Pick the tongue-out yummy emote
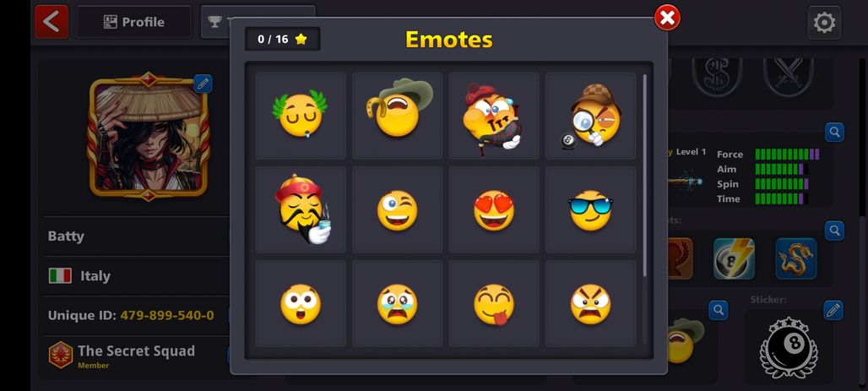This screenshot has width=868, height=391. click(x=494, y=303)
